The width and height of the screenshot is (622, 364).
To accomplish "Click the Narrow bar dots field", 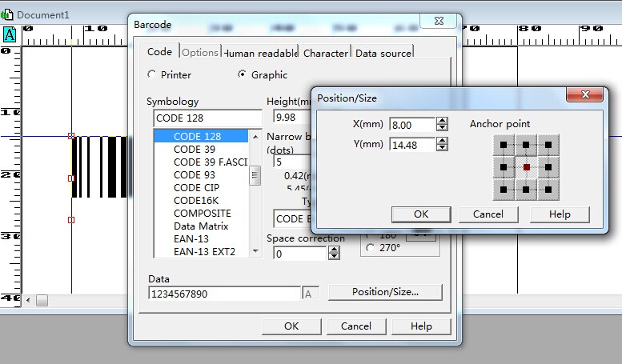I will point(292,162).
